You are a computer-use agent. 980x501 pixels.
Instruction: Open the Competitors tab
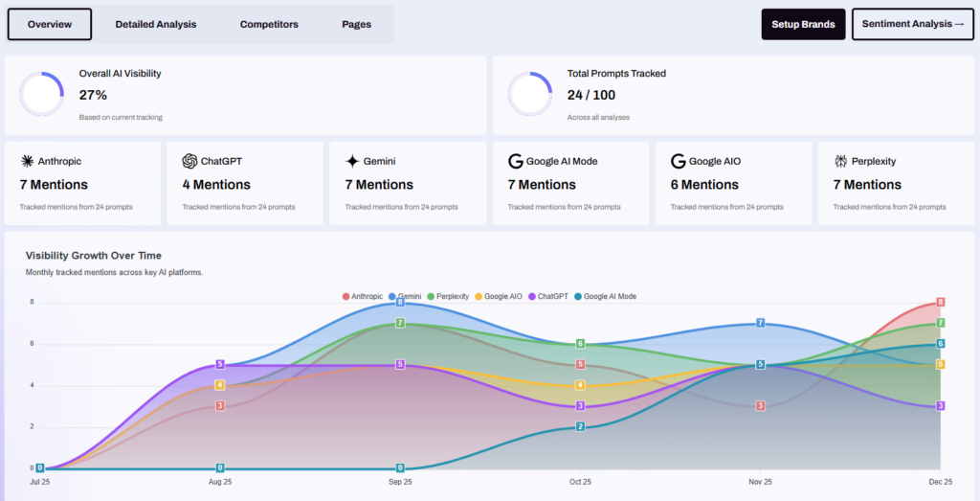point(269,24)
